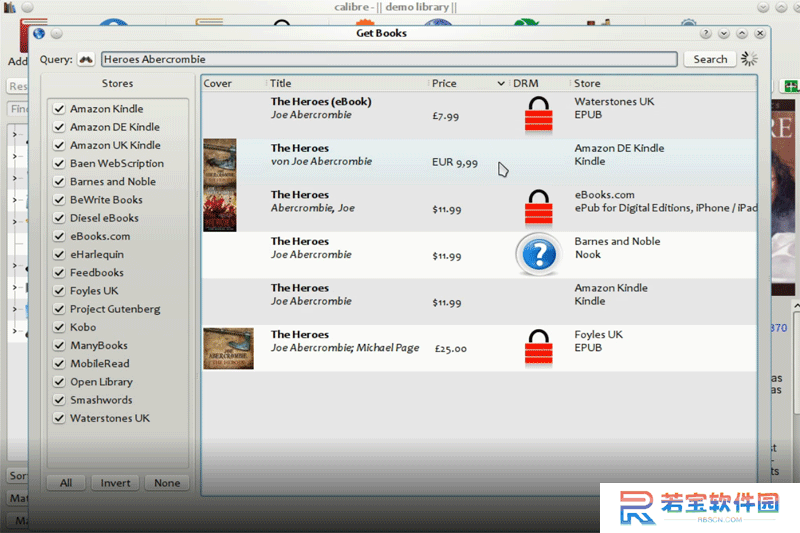Disable Project Gutenberg store
This screenshot has width=800, height=533.
[59, 309]
